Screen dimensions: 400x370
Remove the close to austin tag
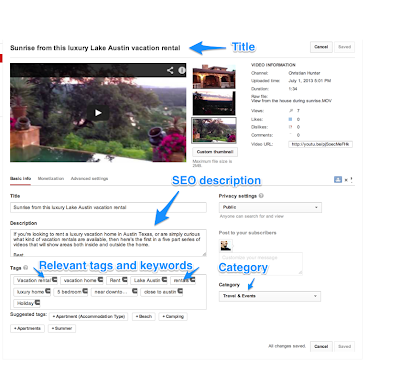(180, 291)
